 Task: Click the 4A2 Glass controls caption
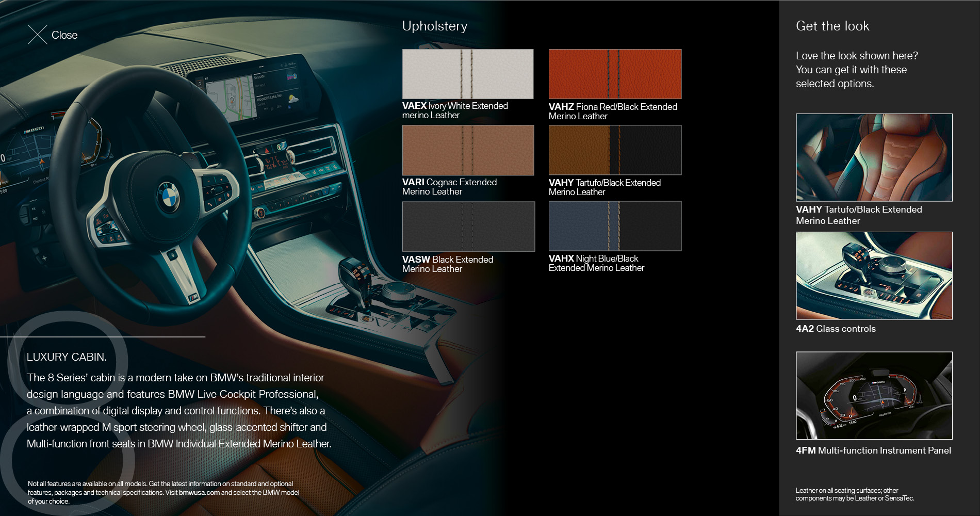[x=836, y=329]
